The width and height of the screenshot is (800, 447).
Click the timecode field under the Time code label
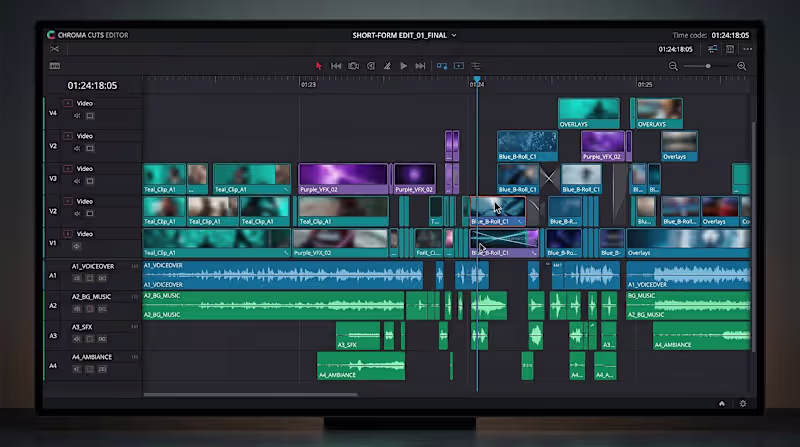[676, 49]
